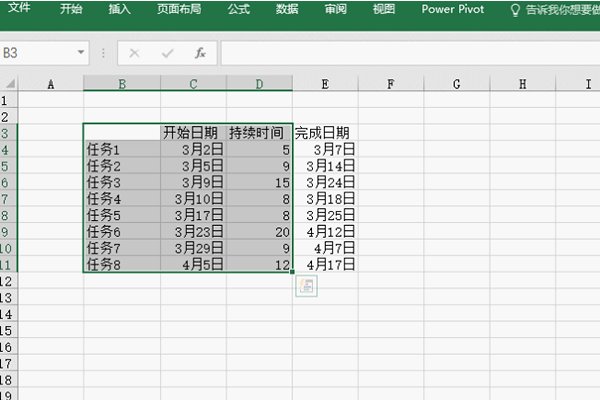Select column H header

point(522,84)
